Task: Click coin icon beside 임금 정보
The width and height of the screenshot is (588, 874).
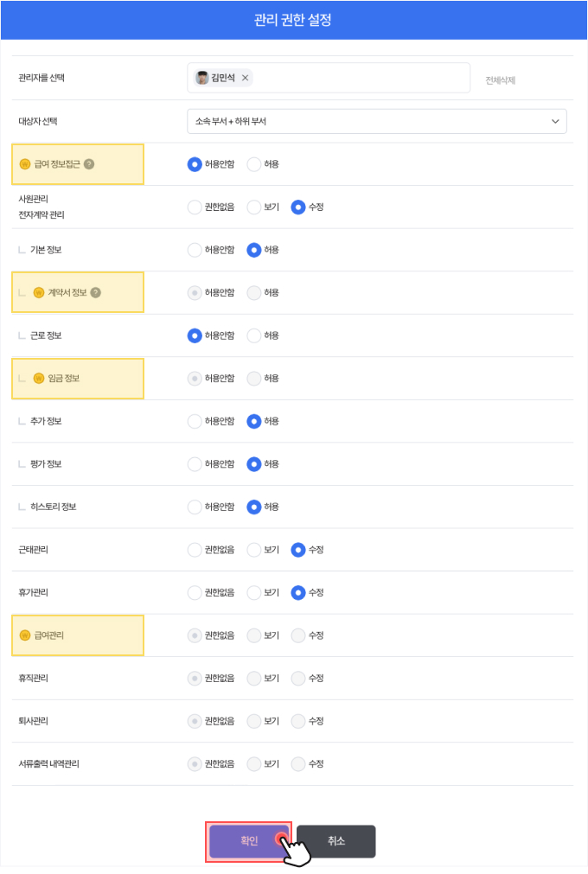Action: click(38, 378)
